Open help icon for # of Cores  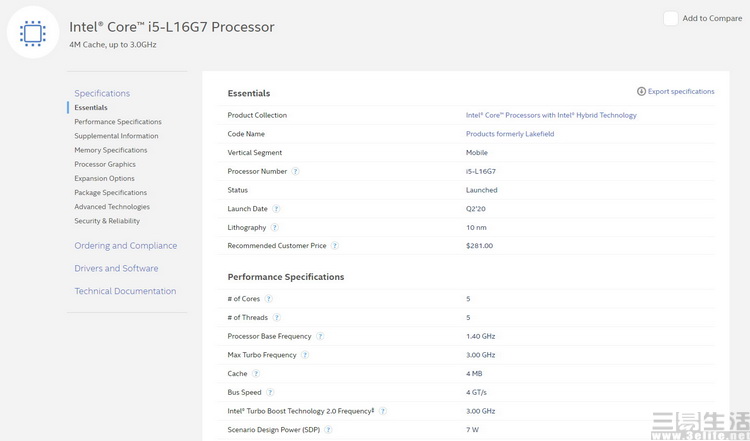tap(269, 299)
